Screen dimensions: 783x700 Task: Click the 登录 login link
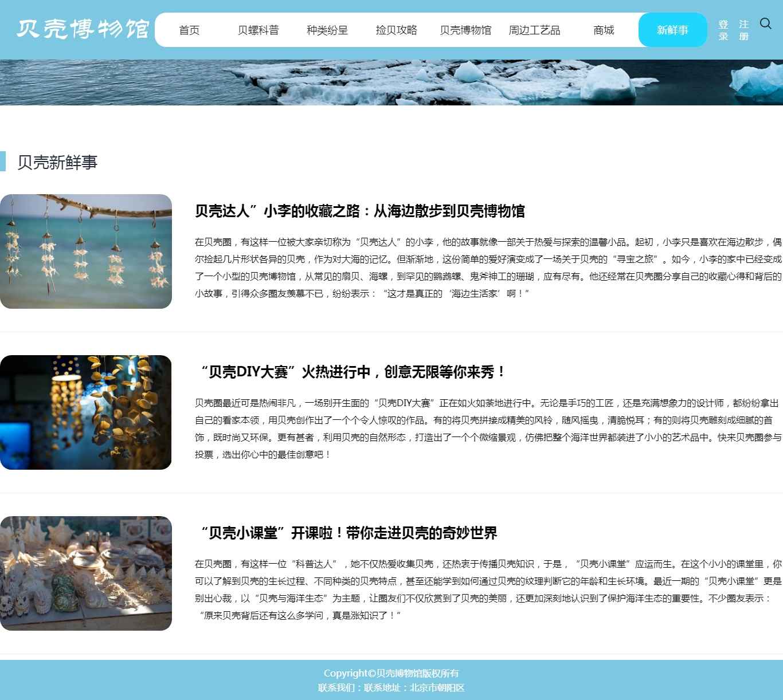723,30
